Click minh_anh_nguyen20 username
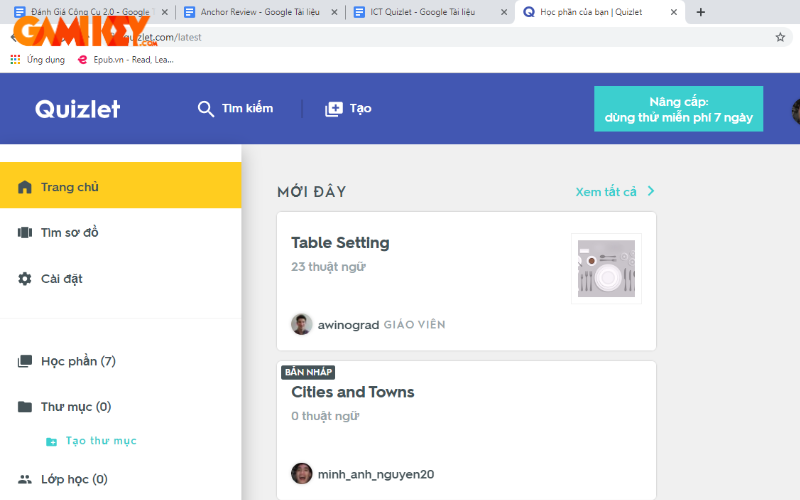 tap(376, 474)
